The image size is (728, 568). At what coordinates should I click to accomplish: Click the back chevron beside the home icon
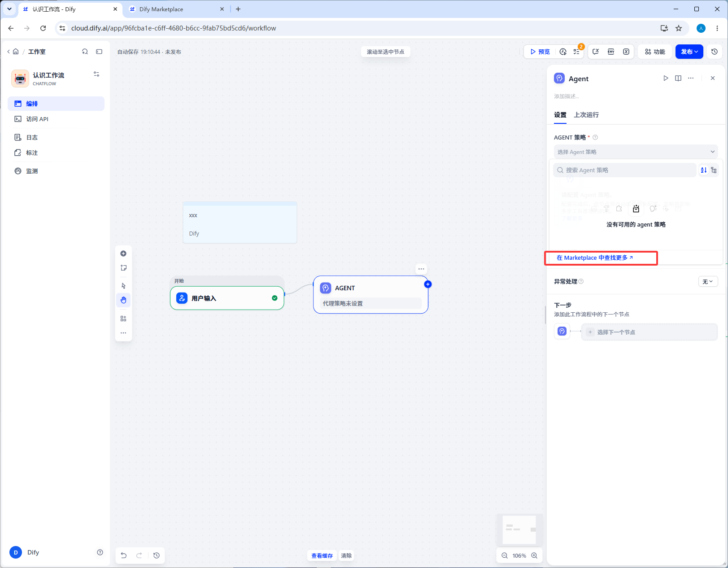pyautogui.click(x=9, y=52)
